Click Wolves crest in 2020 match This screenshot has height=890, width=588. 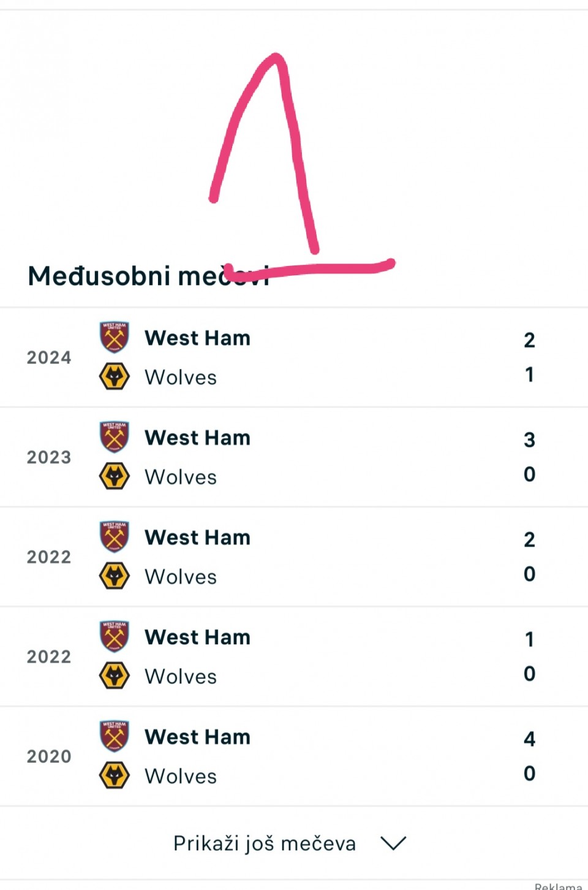tap(115, 775)
